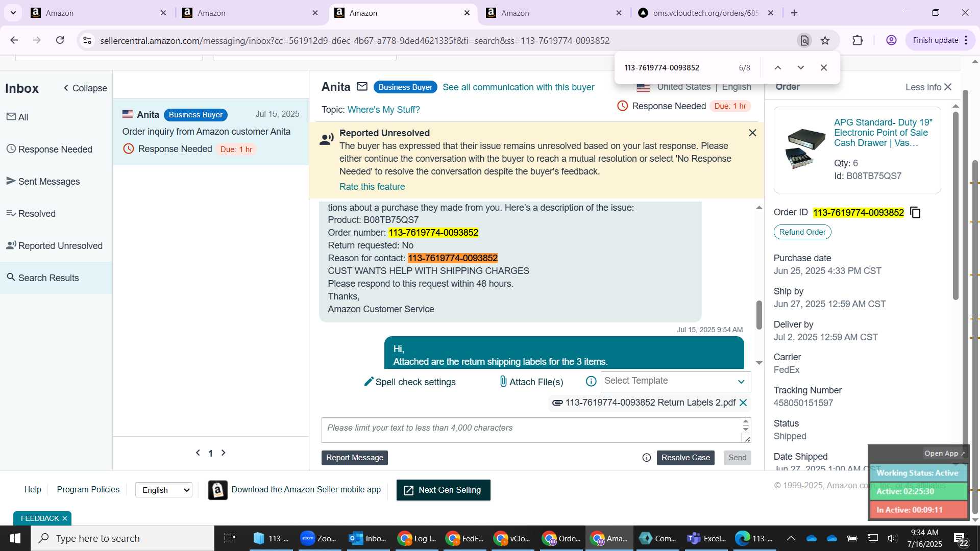Open the Resolved folder
Image resolution: width=980 pixels, height=551 pixels.
point(31,213)
